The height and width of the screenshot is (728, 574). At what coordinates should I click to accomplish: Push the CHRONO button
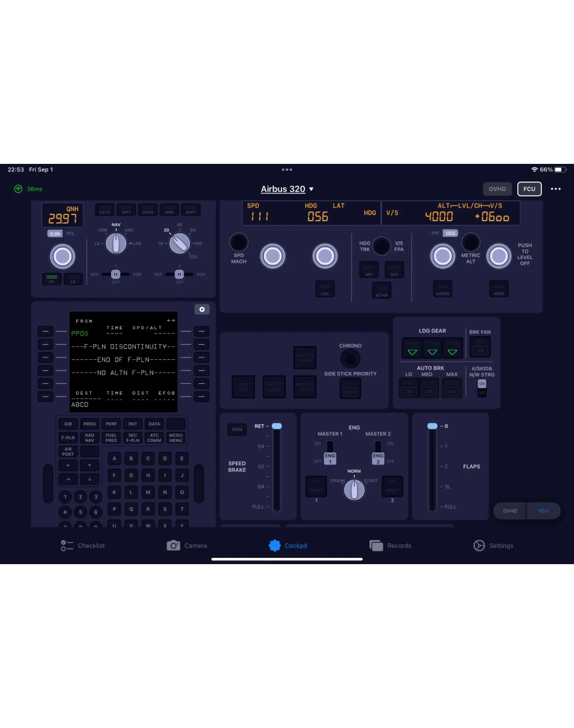(x=350, y=359)
